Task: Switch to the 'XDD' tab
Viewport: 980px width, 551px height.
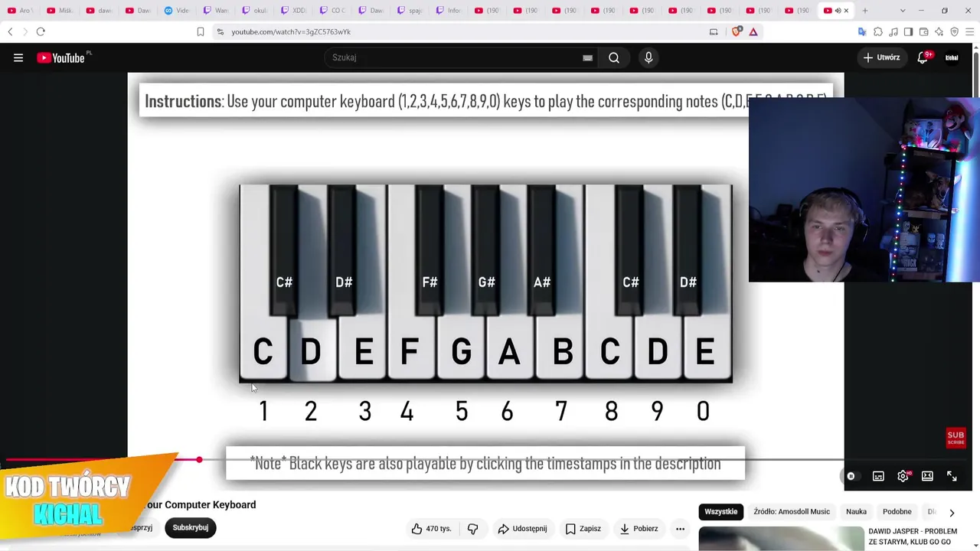Action: (294, 11)
